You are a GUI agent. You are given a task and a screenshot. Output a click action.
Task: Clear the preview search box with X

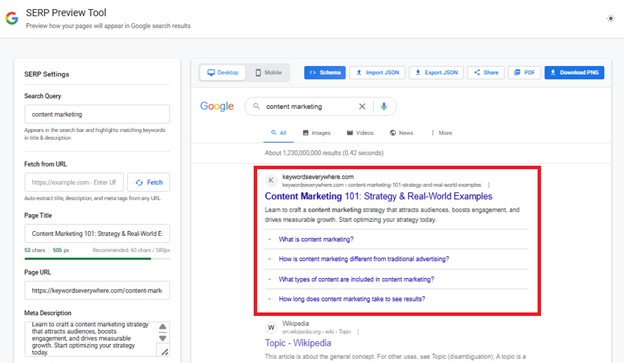(362, 106)
